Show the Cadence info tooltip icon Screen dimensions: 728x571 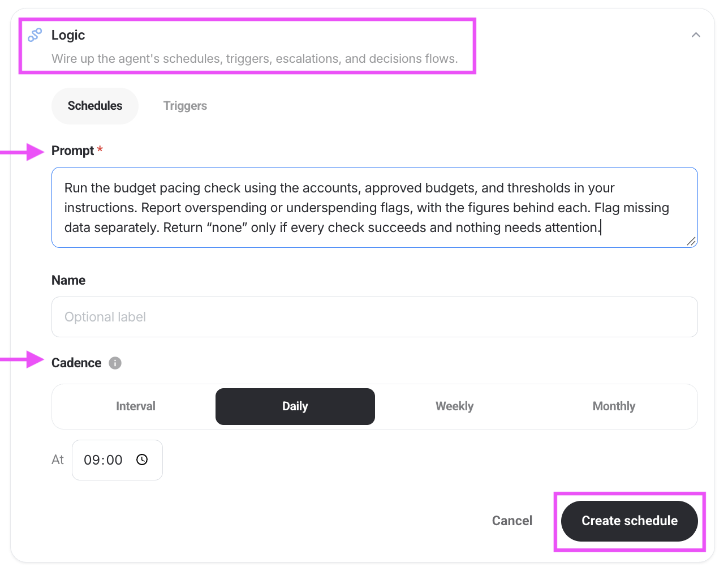115,363
